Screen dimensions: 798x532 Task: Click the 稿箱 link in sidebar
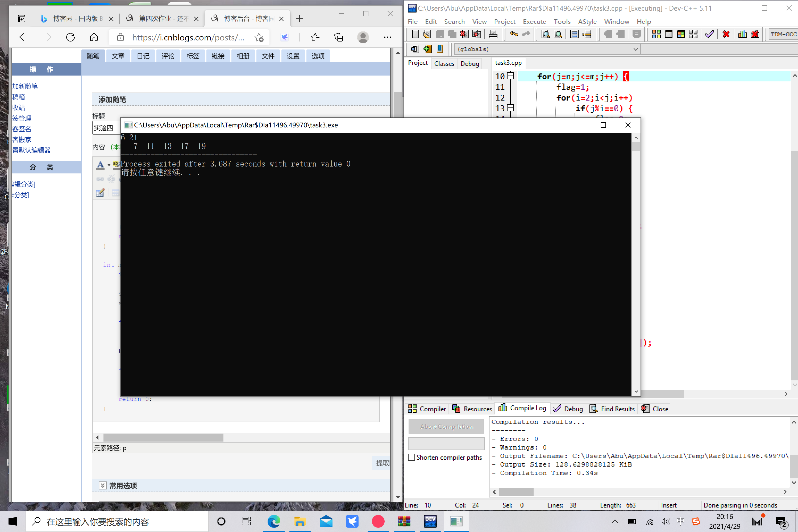coord(19,97)
